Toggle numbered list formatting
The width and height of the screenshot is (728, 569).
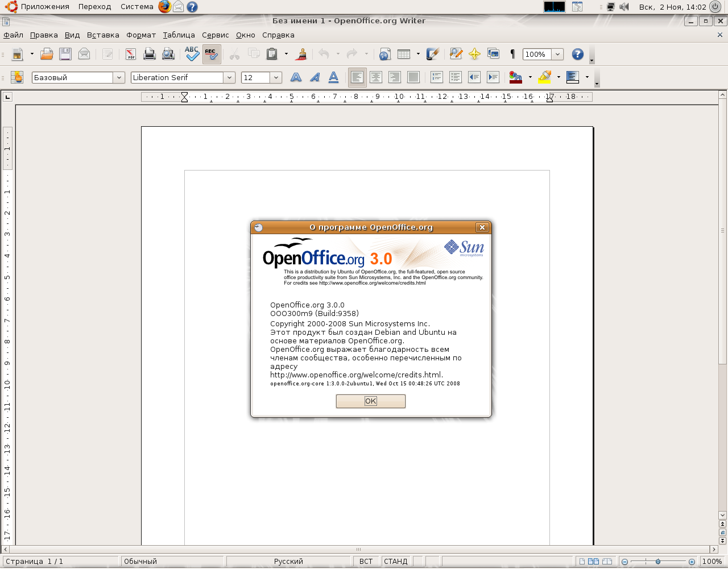[437, 77]
